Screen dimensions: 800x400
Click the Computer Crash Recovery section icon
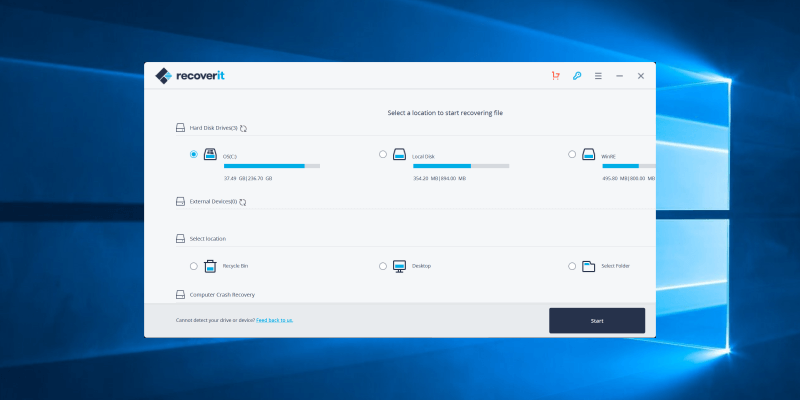(x=180, y=294)
